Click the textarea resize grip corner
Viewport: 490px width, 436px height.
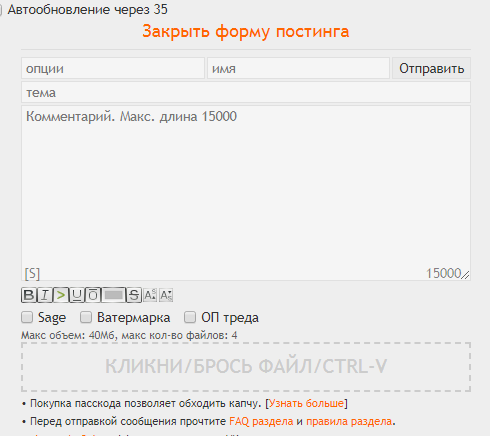click(x=466, y=275)
